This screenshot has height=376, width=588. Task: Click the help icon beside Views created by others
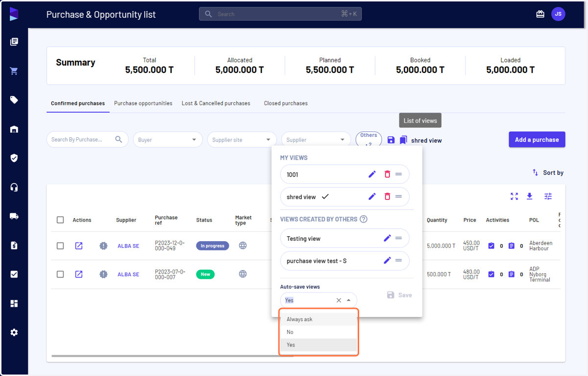[364, 219]
